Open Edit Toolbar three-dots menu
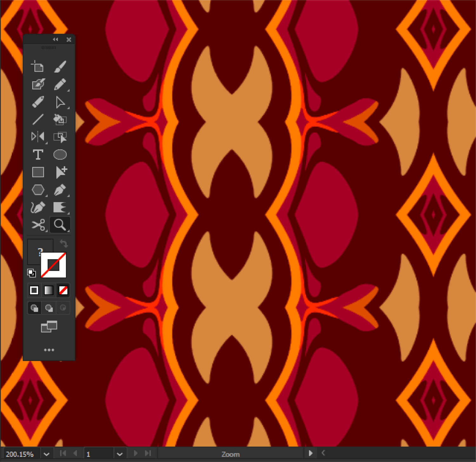 (x=49, y=350)
